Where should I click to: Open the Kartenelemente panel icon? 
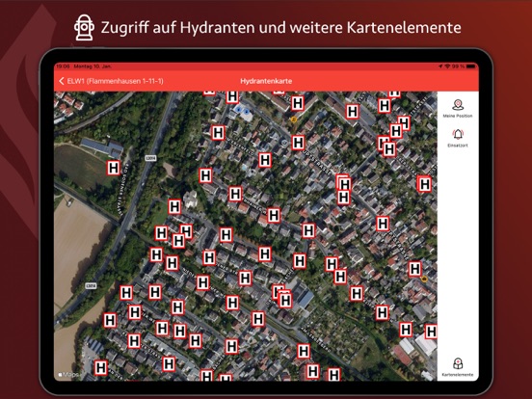coord(458,363)
